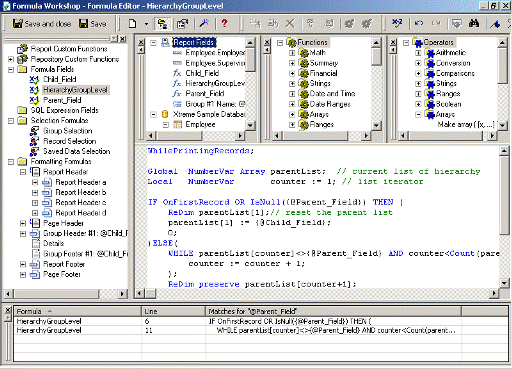Select Report Fields root node

coord(194,42)
